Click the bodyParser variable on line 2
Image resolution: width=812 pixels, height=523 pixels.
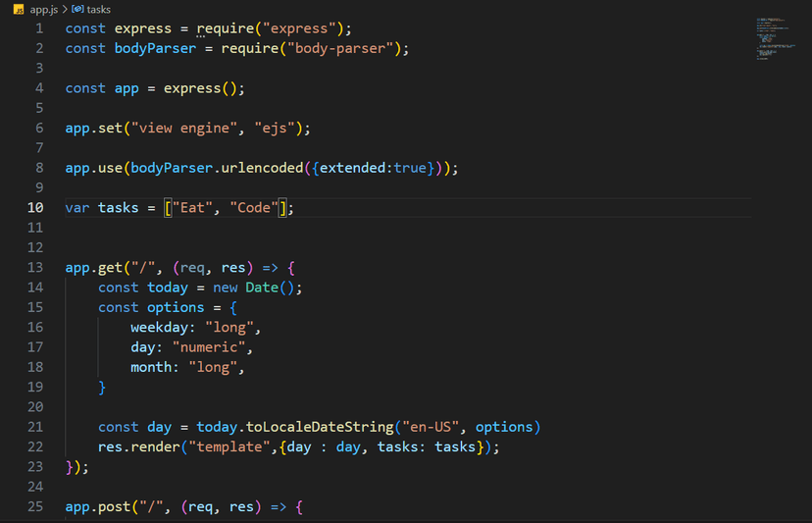click(x=155, y=49)
